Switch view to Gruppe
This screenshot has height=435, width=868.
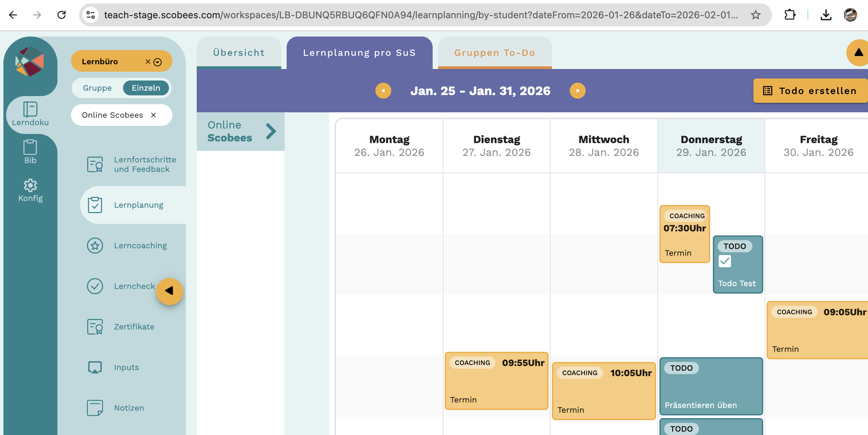(x=97, y=88)
